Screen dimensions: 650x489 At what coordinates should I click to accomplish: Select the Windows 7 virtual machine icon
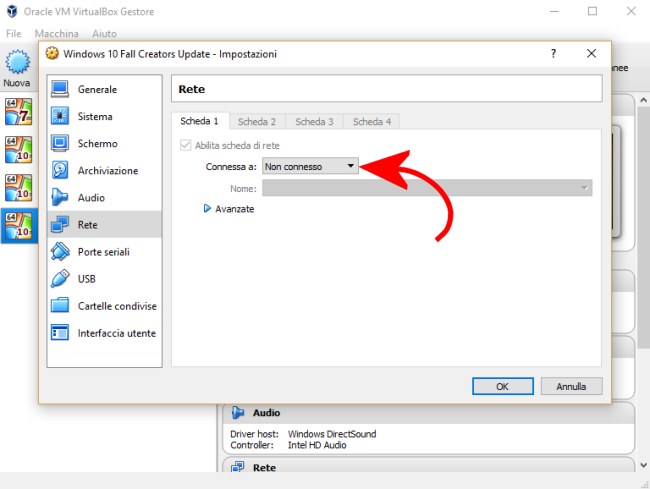pyautogui.click(x=19, y=111)
